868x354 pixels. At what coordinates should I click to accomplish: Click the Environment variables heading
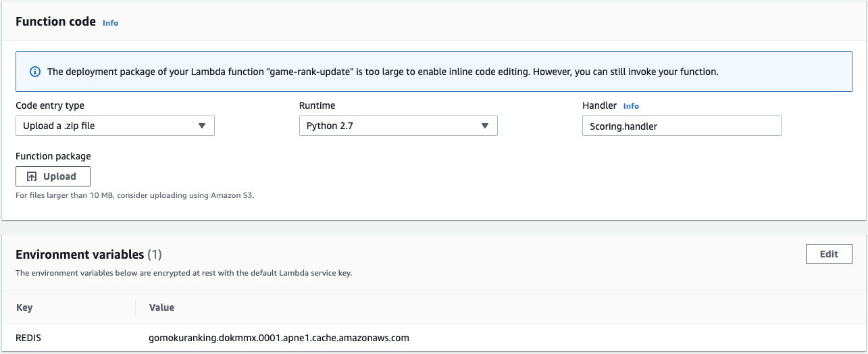click(x=88, y=255)
